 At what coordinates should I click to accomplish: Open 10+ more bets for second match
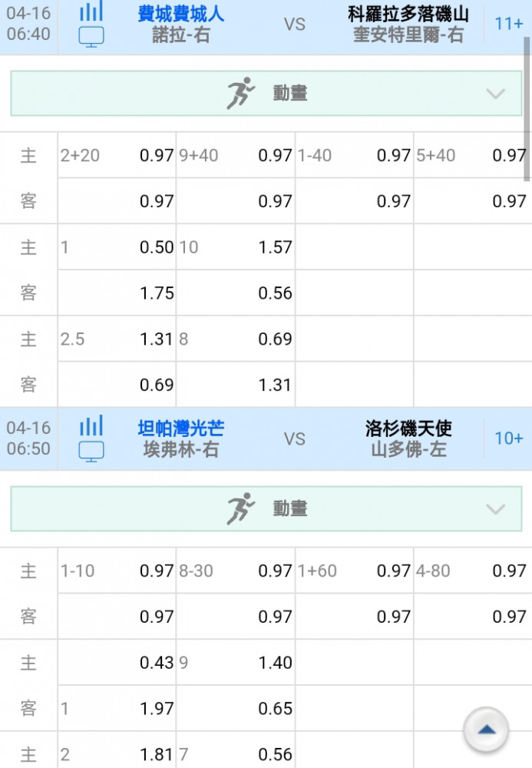click(x=508, y=439)
